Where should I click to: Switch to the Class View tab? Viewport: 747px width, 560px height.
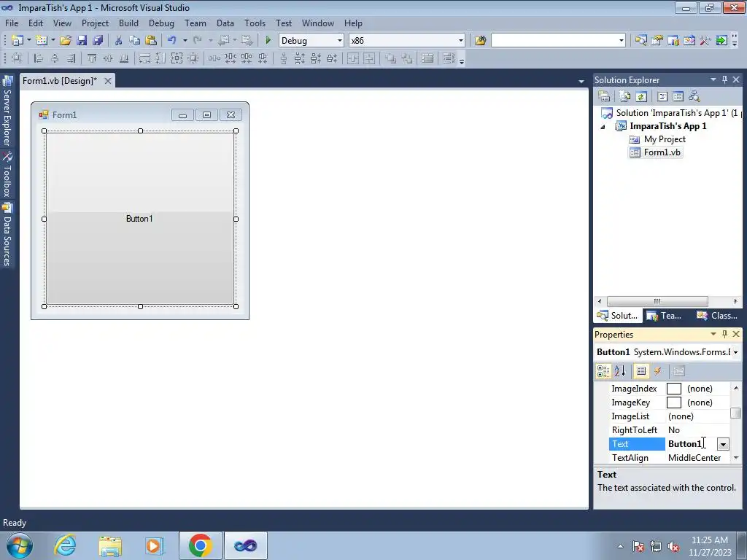pyautogui.click(x=717, y=316)
